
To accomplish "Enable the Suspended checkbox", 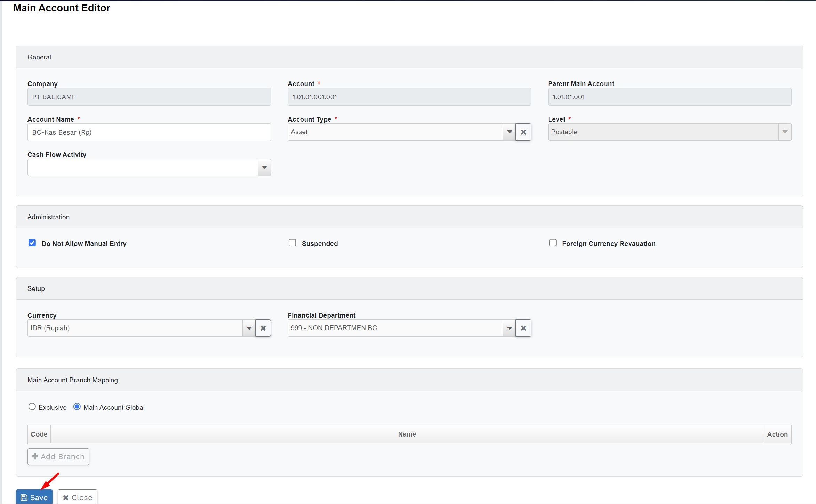I will click(292, 243).
